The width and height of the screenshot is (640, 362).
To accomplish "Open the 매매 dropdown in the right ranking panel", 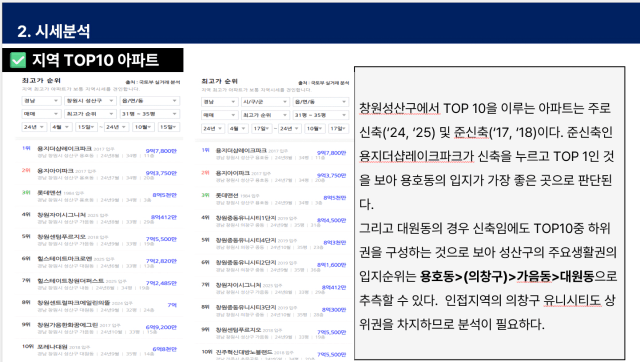I will (x=219, y=115).
